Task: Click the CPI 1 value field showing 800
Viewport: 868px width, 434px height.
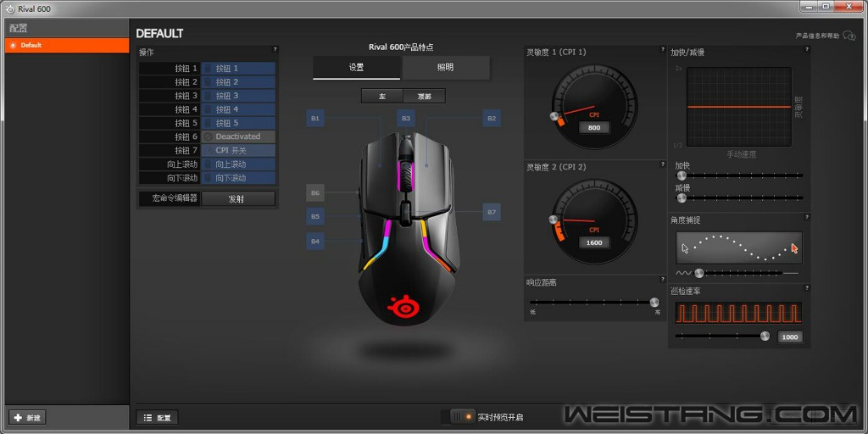Action: pyautogui.click(x=594, y=127)
